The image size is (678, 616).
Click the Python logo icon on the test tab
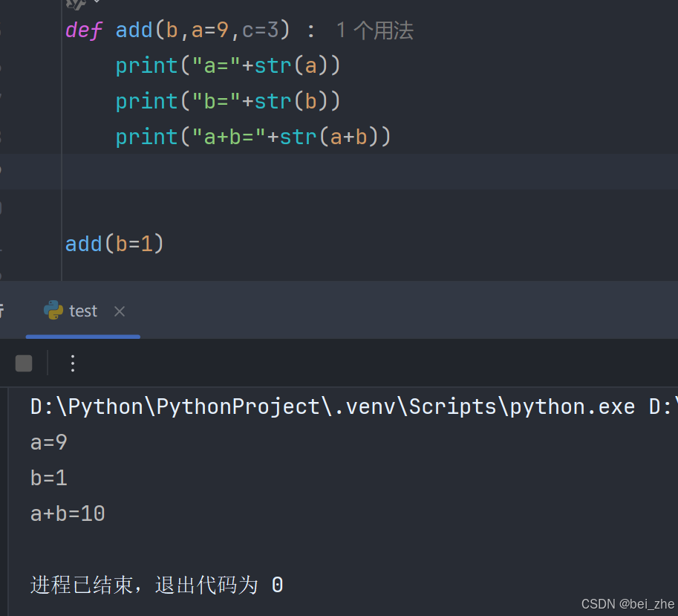click(51, 311)
